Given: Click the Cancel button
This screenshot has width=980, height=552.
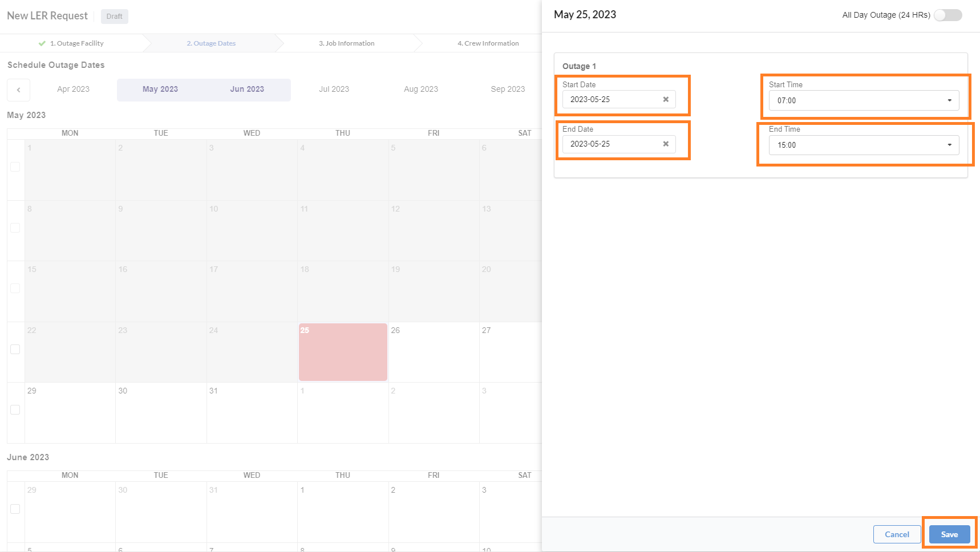Looking at the screenshot, I should tap(896, 534).
